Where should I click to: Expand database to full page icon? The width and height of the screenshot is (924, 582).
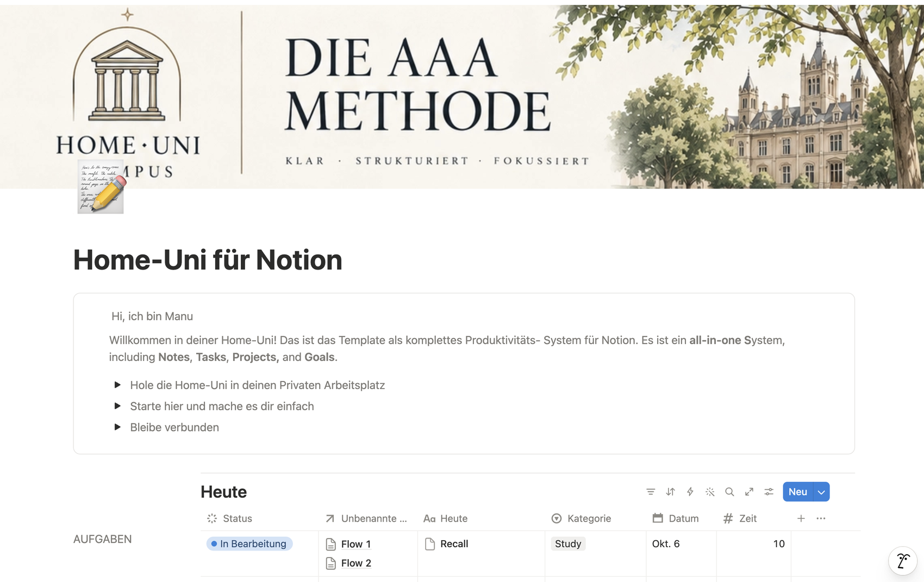749,492
